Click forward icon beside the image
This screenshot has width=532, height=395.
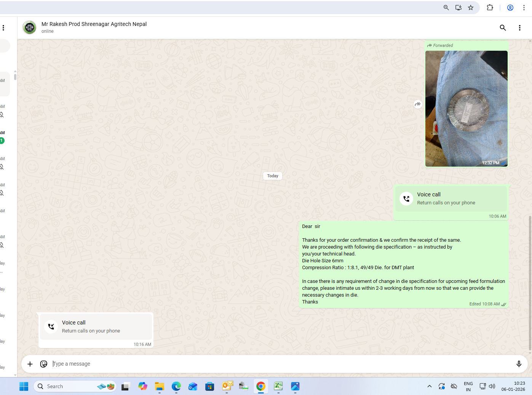(x=418, y=104)
